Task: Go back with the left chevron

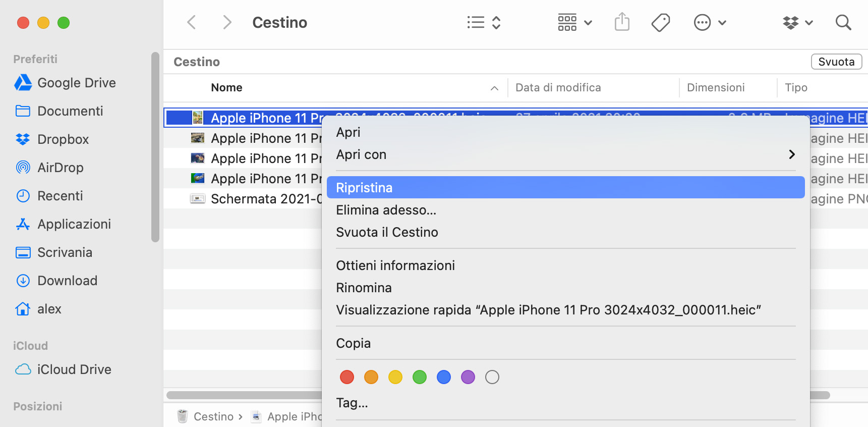Action: (191, 22)
